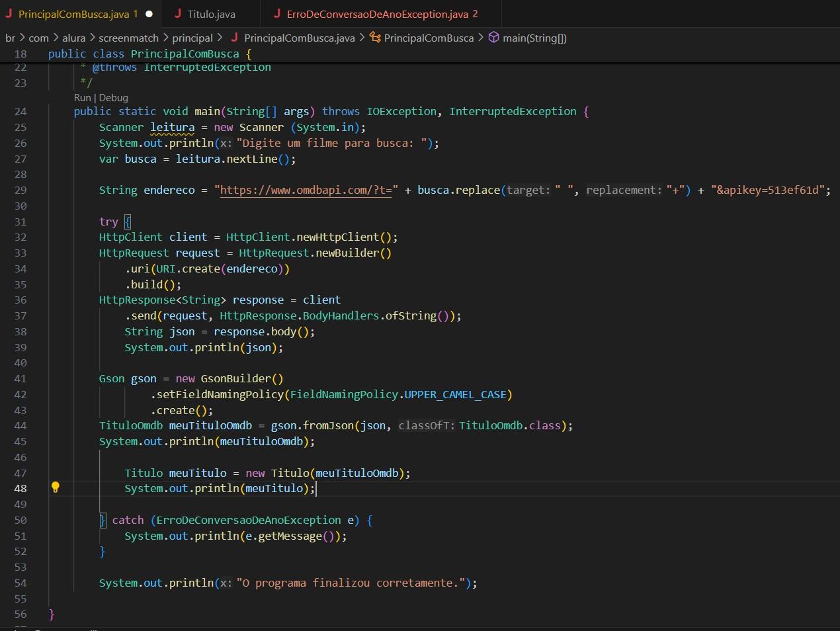Click Debug above the main method
The image size is (840, 631).
click(113, 97)
